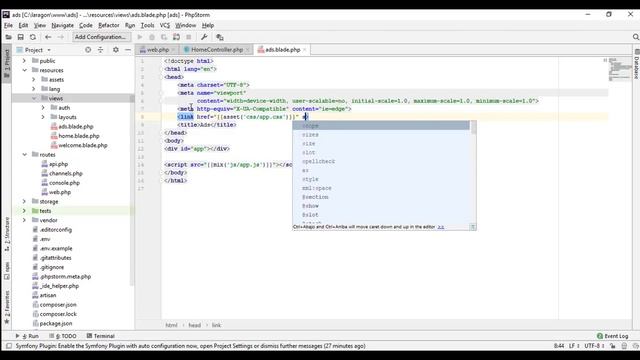
Task: Open home.blade.php in the project tree
Action: tap(79, 136)
